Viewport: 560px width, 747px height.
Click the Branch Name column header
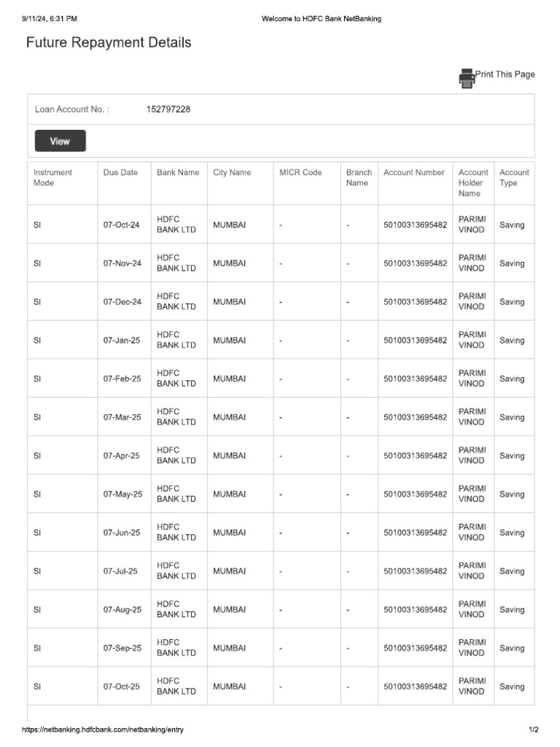pyautogui.click(x=359, y=178)
